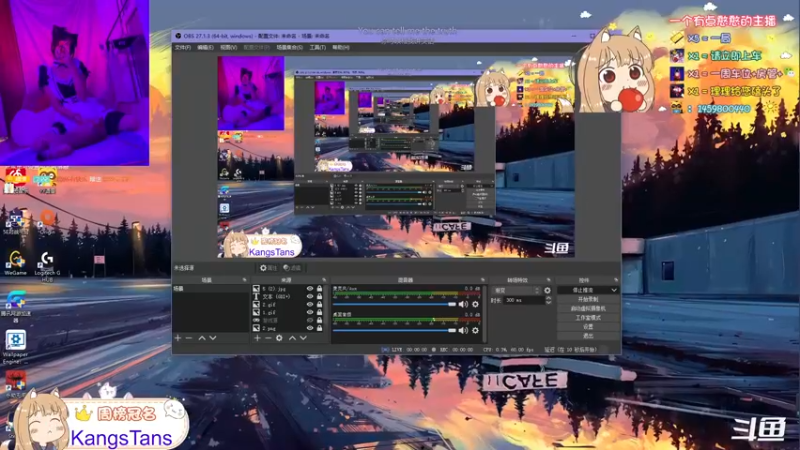
Task: Move the scene down with the down arrow in the 场景 panel
Action: click(x=213, y=338)
